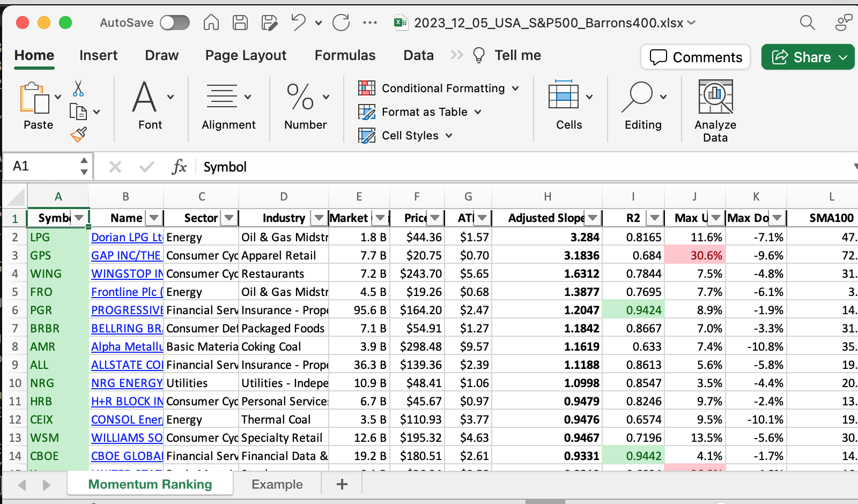
Task: Click the Save icon in title bar
Action: click(240, 23)
